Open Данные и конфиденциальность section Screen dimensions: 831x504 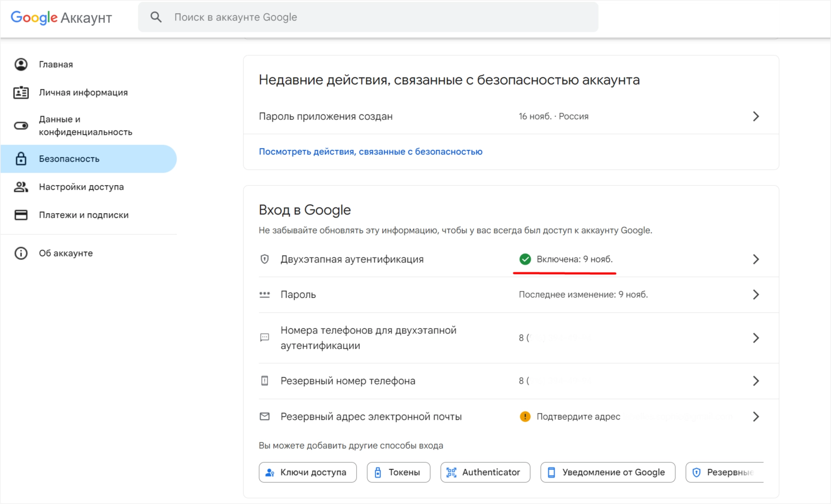pyautogui.click(x=89, y=125)
